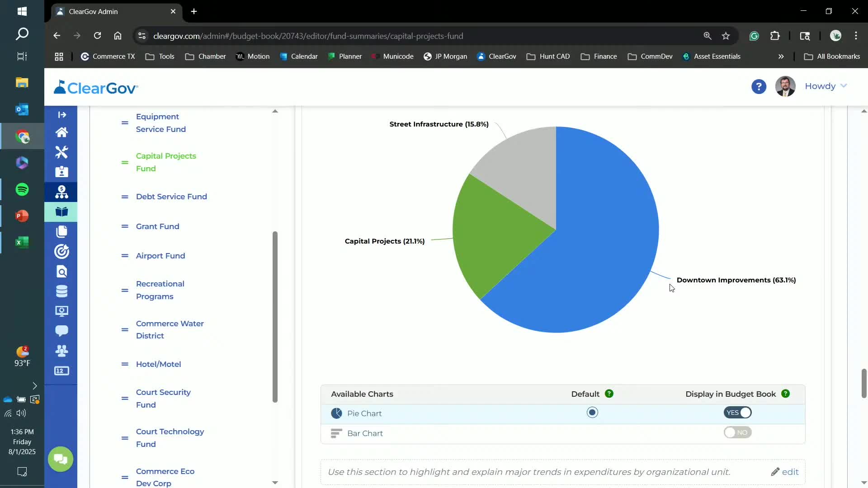The image size is (868, 488).
Task: Click the blue help question mark icon
Action: tap(759, 86)
